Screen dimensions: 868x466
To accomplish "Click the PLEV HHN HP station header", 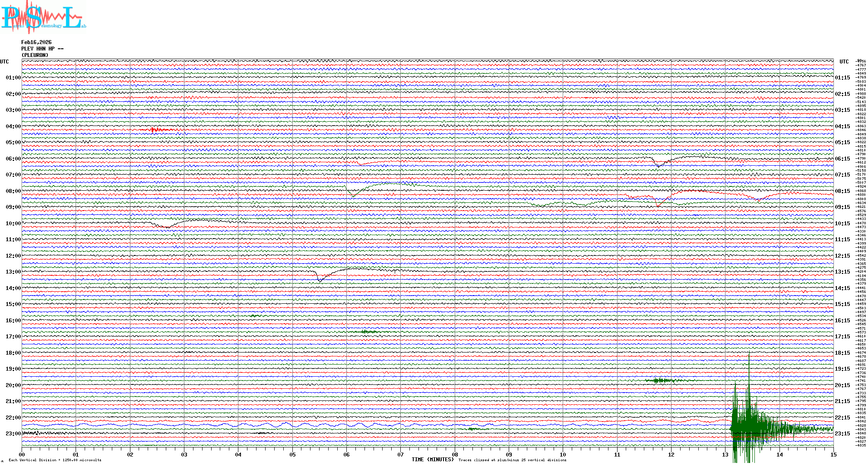I will [42, 49].
